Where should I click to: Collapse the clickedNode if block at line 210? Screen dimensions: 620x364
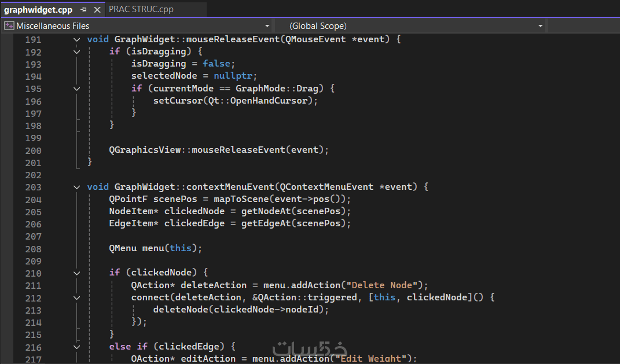coord(77,273)
